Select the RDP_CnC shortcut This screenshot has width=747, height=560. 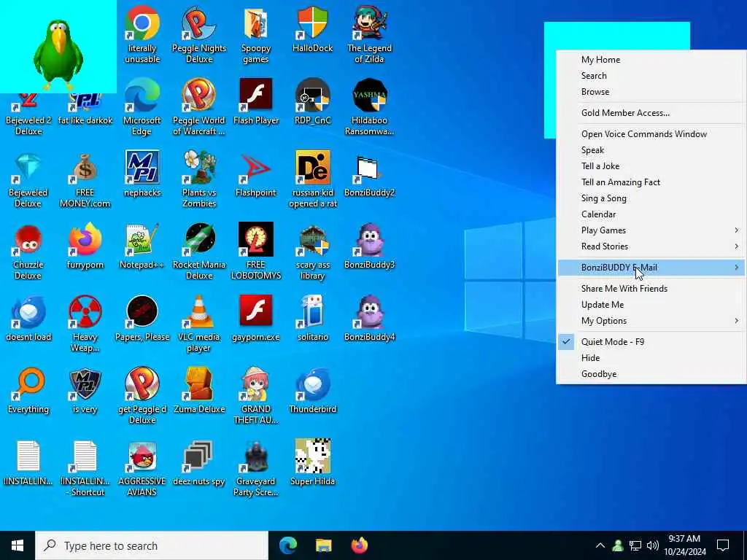pos(312,101)
